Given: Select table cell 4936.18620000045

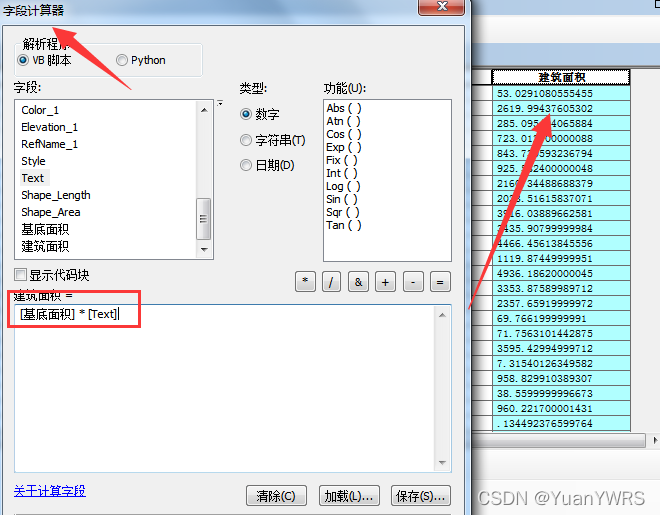Looking at the screenshot, I should (561, 273).
